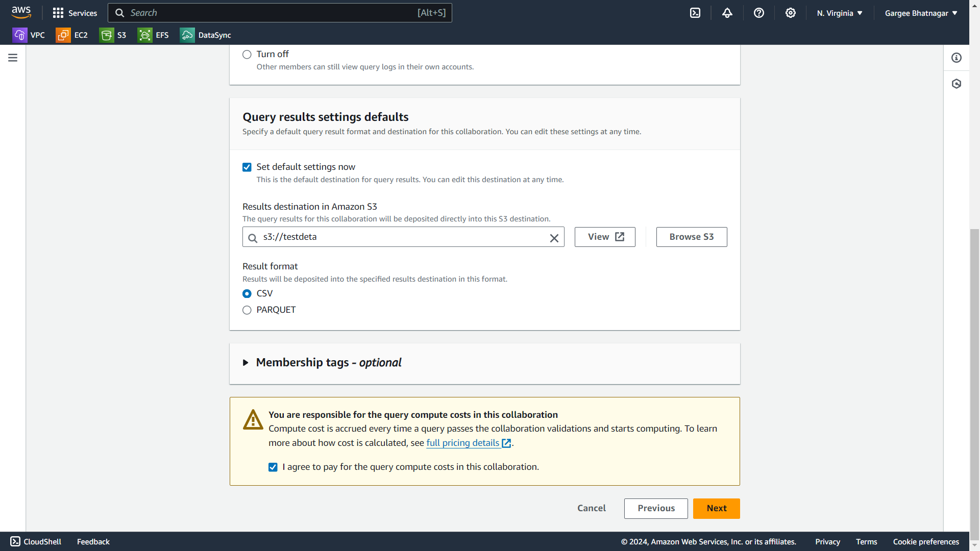Open the EC2 service shortcut
The height and width of the screenshot is (551, 980).
pyautogui.click(x=72, y=35)
